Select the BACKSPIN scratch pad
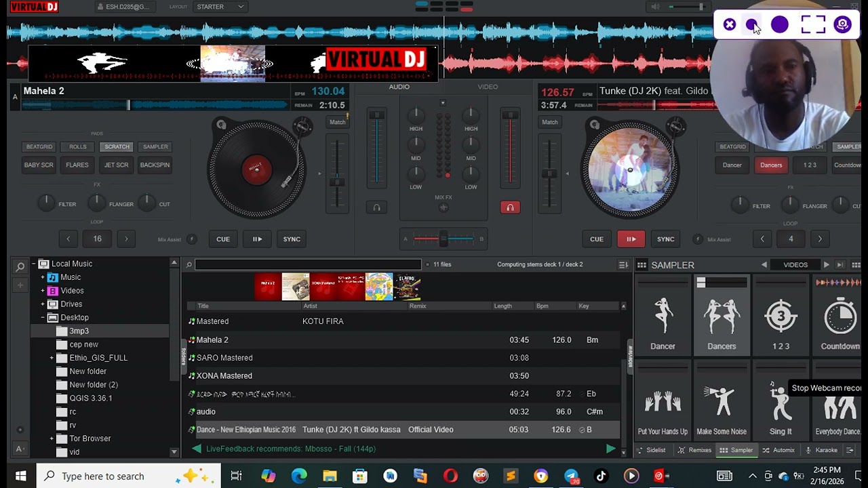 coord(155,165)
